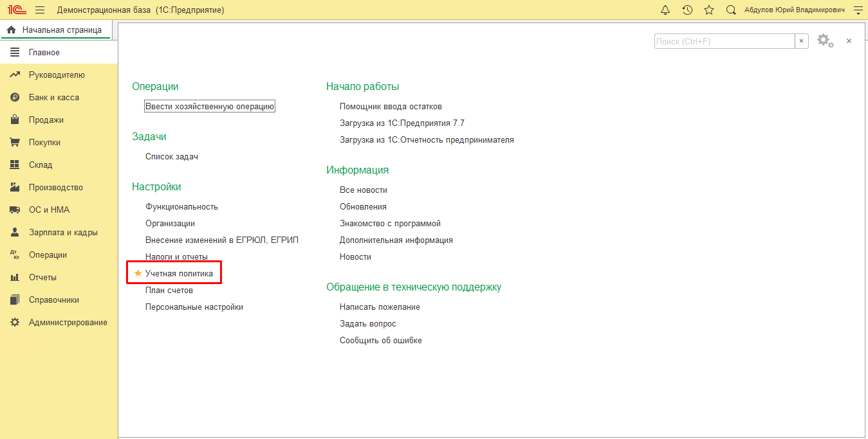The width and height of the screenshot is (868, 439).
Task: Click the global search magnifier icon
Action: click(731, 10)
